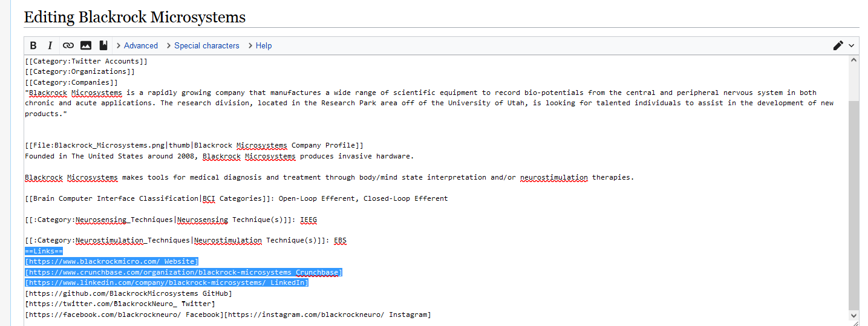Expand the Advanced toolbar section
Screen dimensions: 868x326
pos(136,45)
